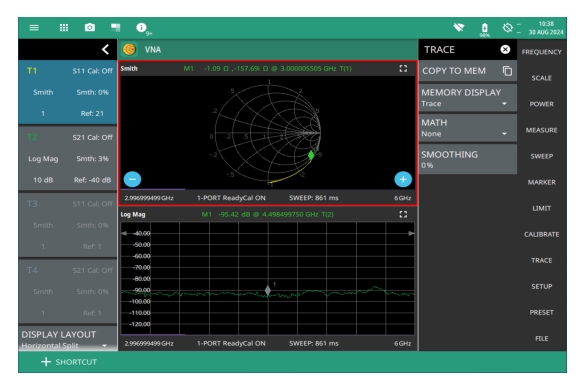Image resolution: width=583 pixels, height=387 pixels.
Task: Select trace T2 S21 Log Mag panel
Action: click(x=68, y=158)
